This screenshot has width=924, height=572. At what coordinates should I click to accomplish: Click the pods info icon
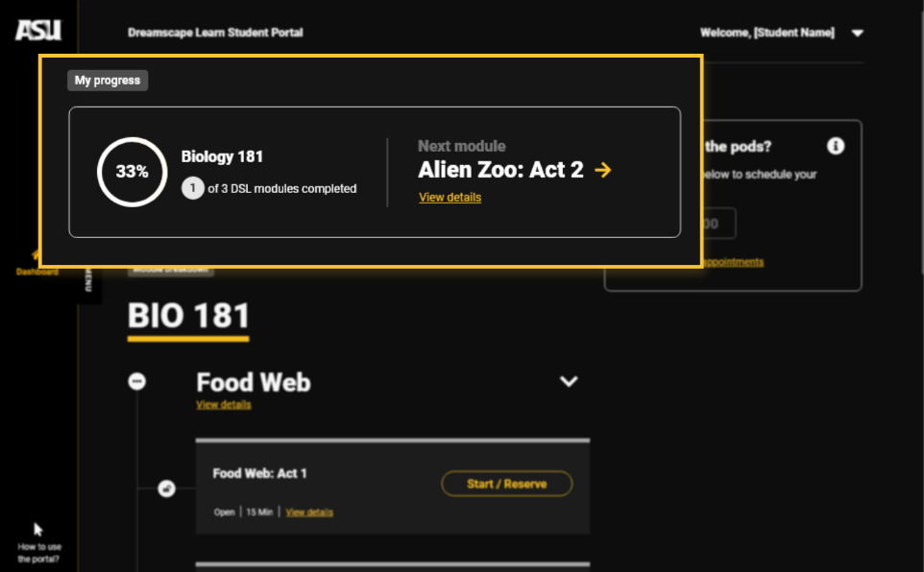tap(836, 146)
